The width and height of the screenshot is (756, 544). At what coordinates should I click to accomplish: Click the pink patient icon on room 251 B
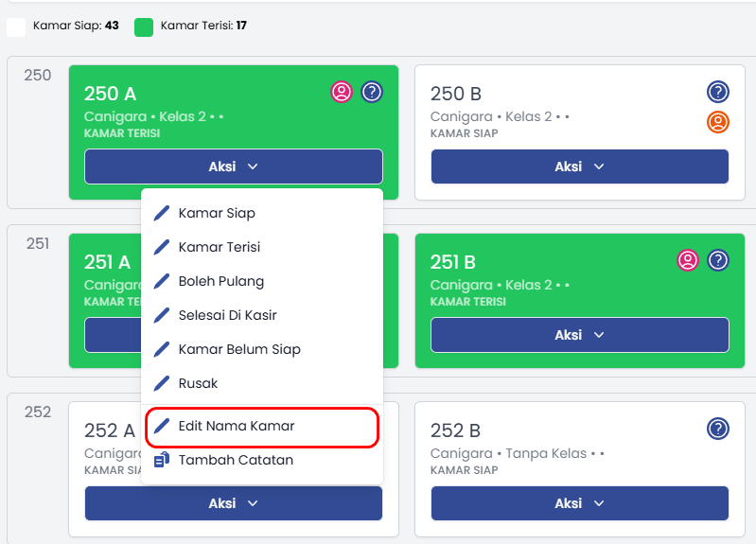[688, 260]
